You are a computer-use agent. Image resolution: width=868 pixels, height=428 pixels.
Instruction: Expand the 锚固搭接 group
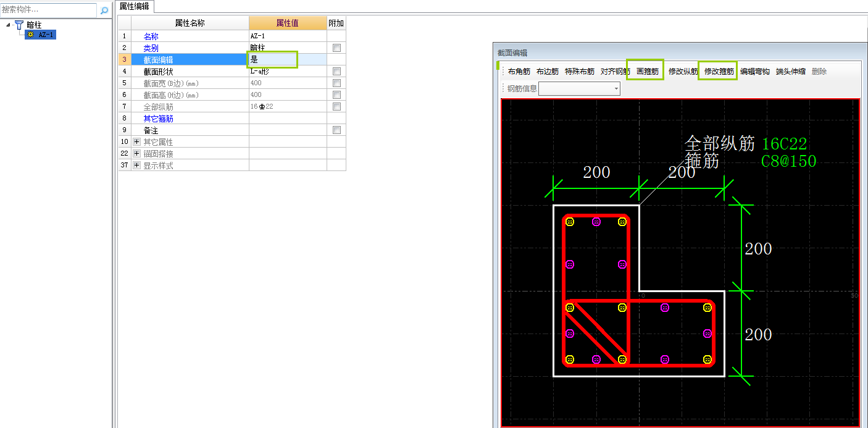click(x=136, y=154)
